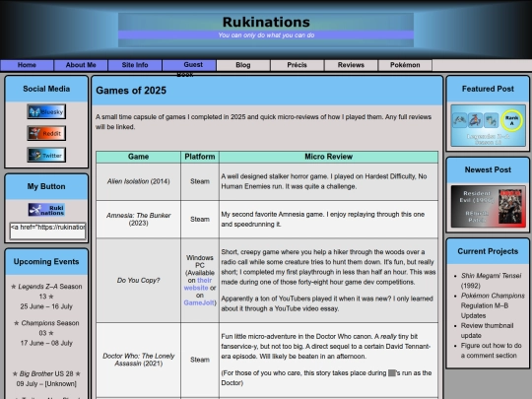Open the Bluesky social button

pyautogui.click(x=46, y=111)
